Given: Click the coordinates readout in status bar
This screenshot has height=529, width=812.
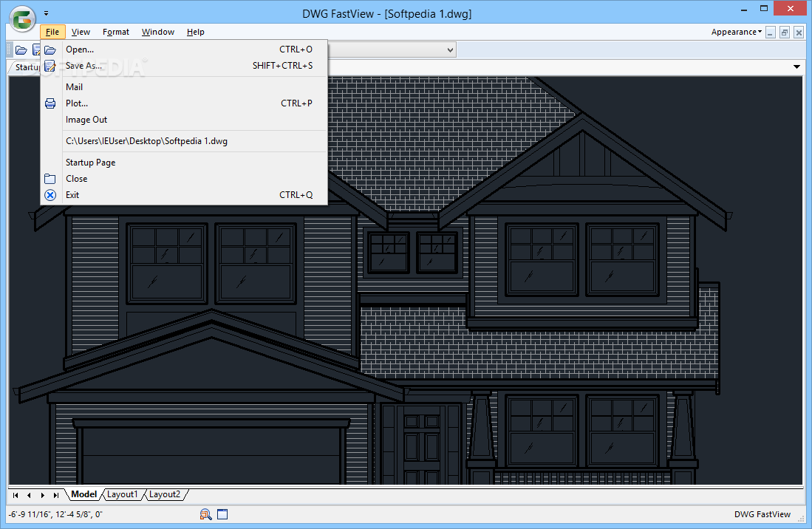Looking at the screenshot, I should point(55,514).
